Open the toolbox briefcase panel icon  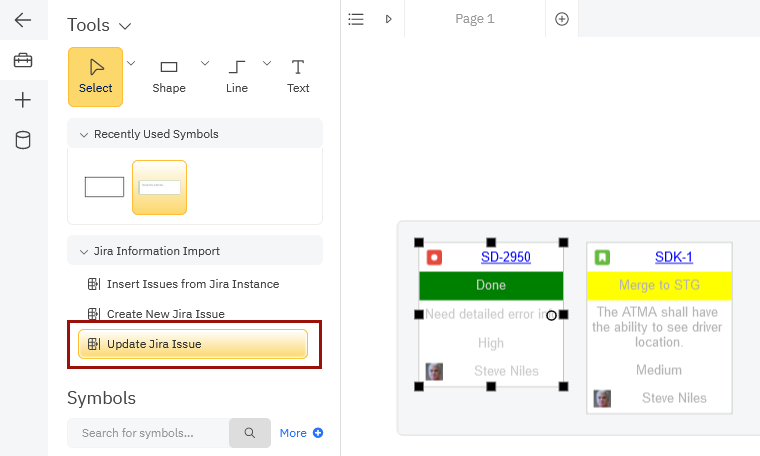(23, 61)
